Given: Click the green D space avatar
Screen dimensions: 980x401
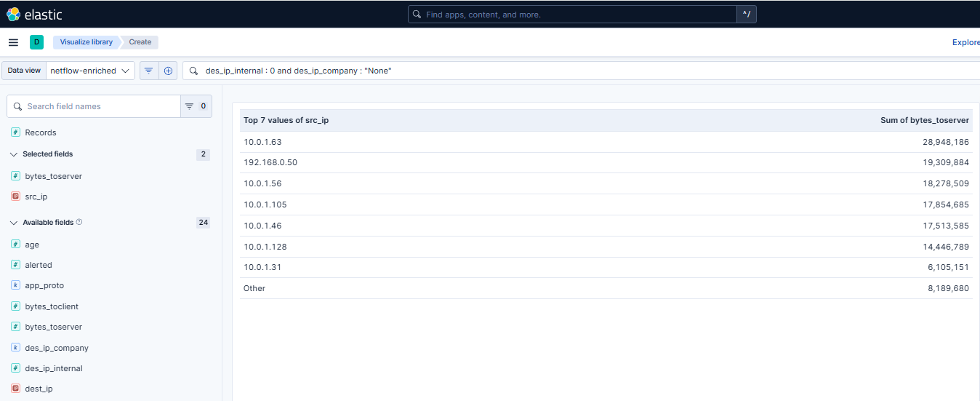Looking at the screenshot, I should 36,42.
